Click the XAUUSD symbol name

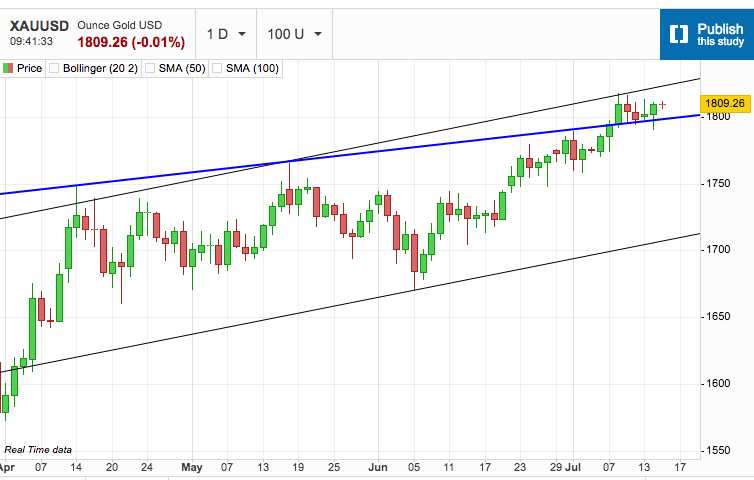(39, 26)
